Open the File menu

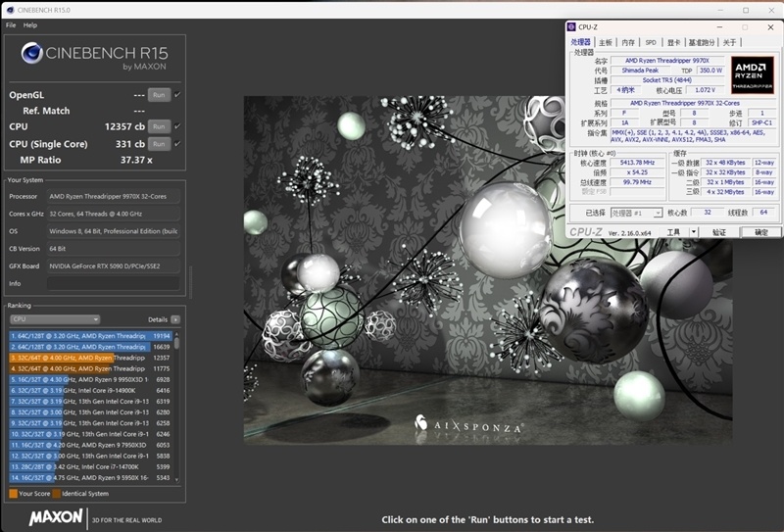coord(11,24)
